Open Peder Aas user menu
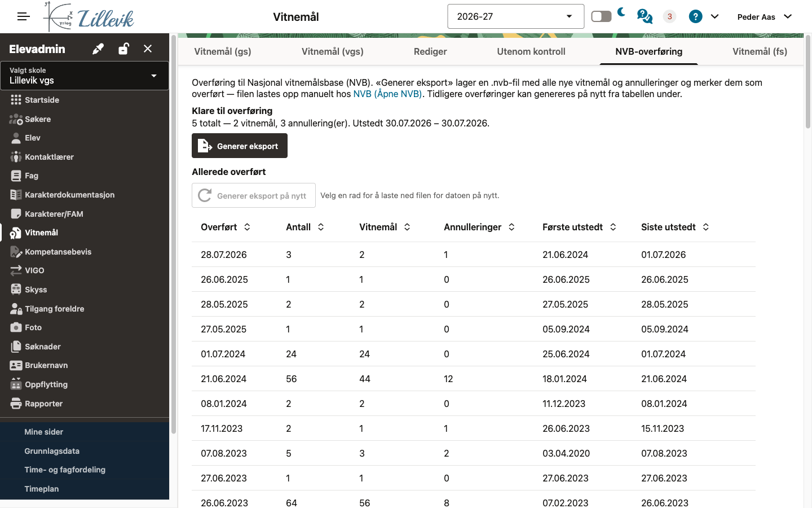This screenshot has width=812, height=508. [765, 16]
